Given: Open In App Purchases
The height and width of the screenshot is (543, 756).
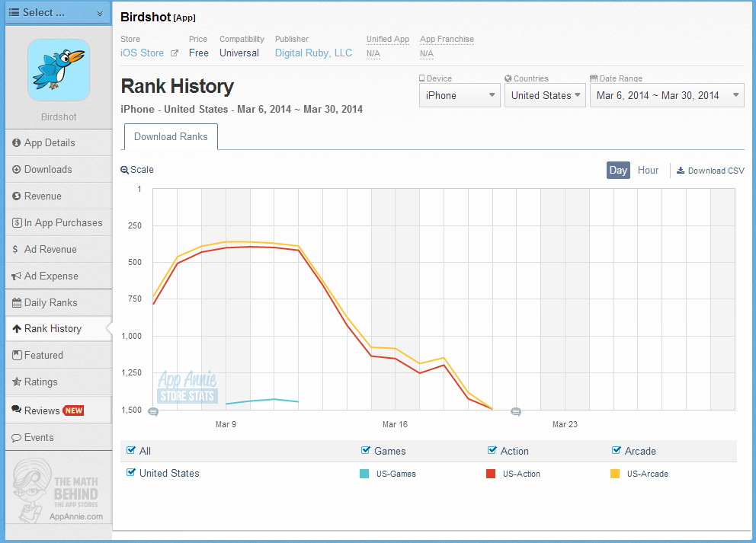Looking at the screenshot, I should coord(59,222).
